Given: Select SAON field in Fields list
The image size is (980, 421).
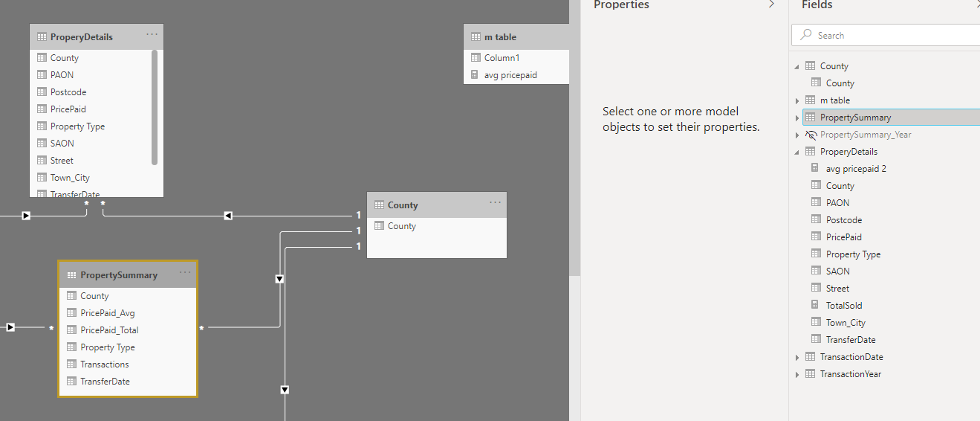Looking at the screenshot, I should 838,271.
